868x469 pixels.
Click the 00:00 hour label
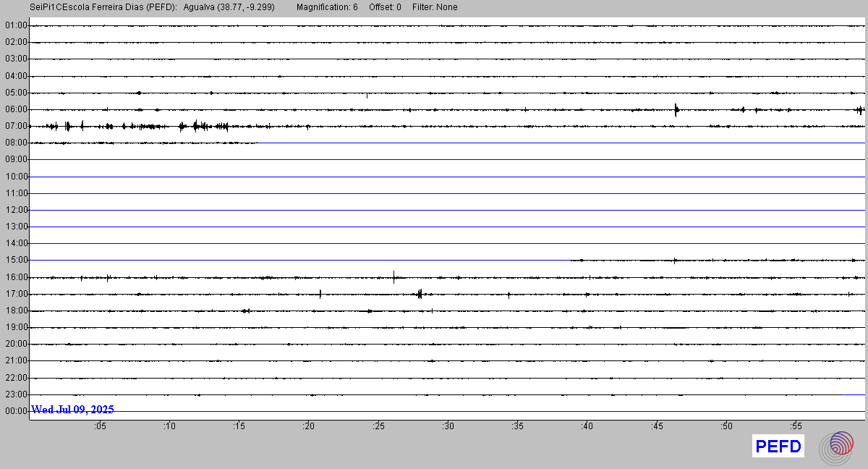(16, 411)
